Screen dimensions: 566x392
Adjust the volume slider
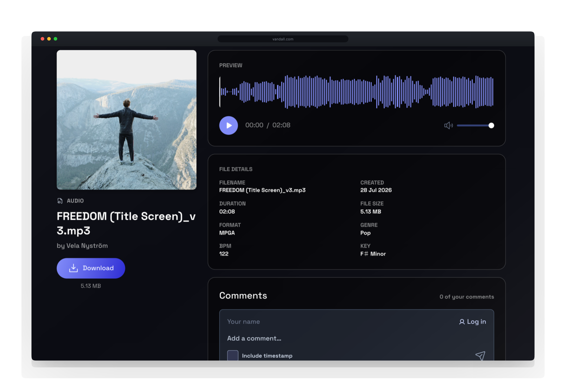click(x=475, y=125)
